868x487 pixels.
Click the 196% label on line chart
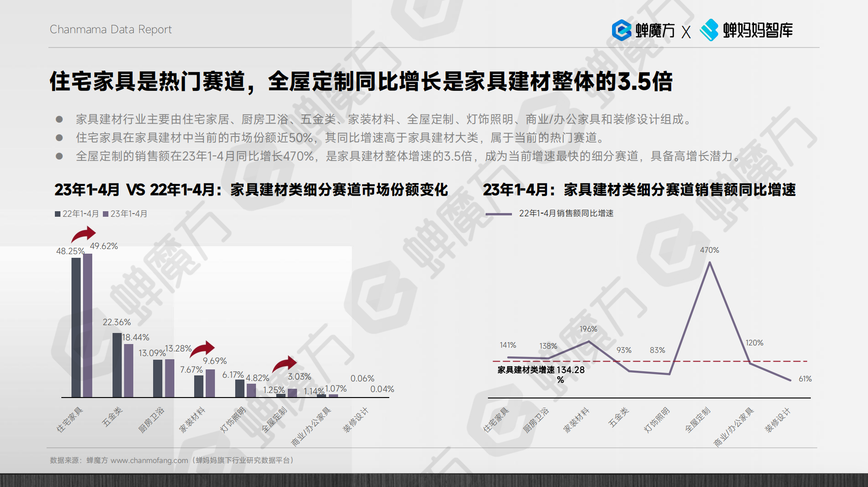[x=589, y=329]
